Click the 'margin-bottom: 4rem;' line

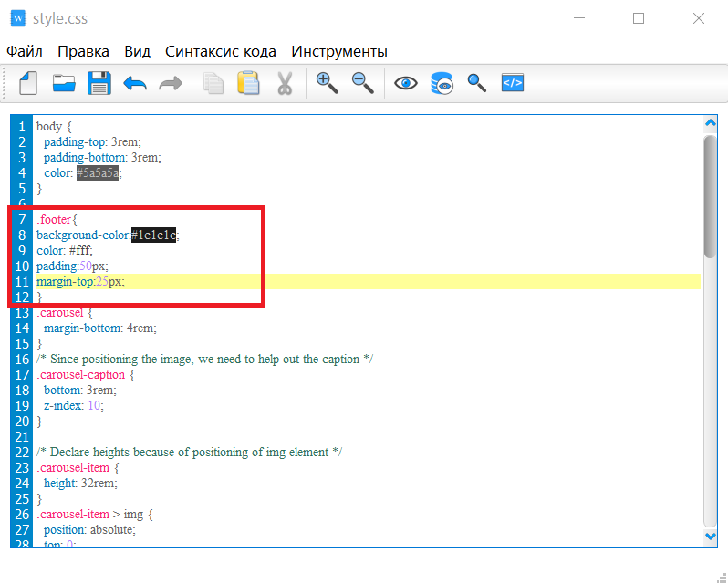click(x=100, y=328)
